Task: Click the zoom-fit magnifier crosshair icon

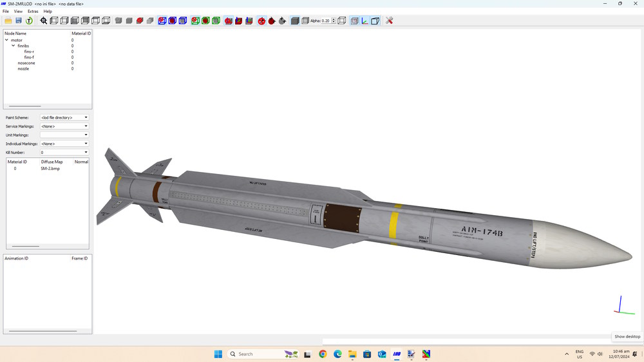Action: pos(44,21)
